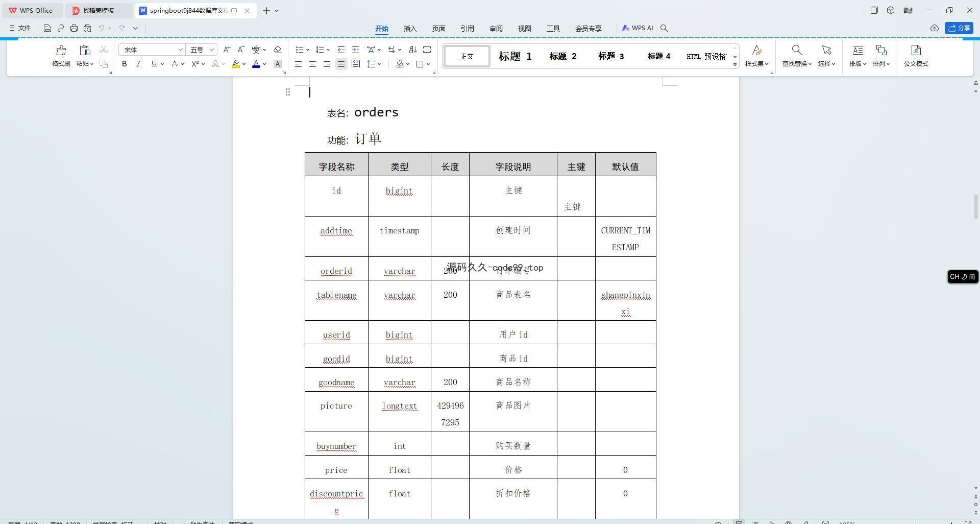Apply the 标题 1 heading style

515,56
